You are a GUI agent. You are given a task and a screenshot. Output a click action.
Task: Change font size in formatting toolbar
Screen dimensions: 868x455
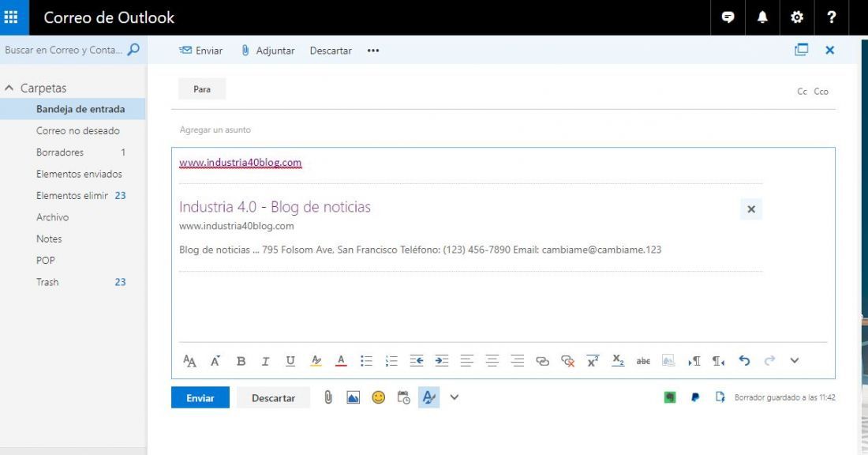pyautogui.click(x=189, y=361)
